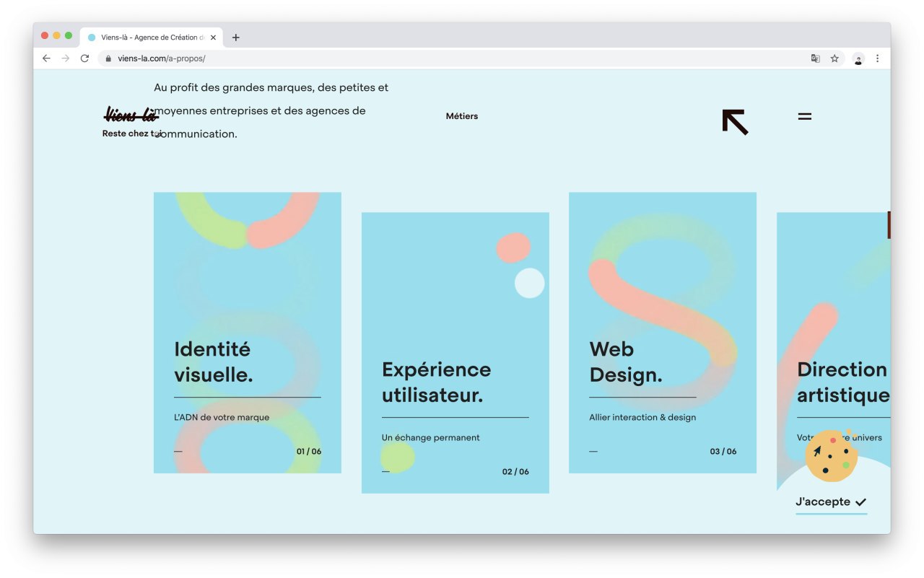
Task: Open the hamburger menu icon
Action: [x=805, y=116]
